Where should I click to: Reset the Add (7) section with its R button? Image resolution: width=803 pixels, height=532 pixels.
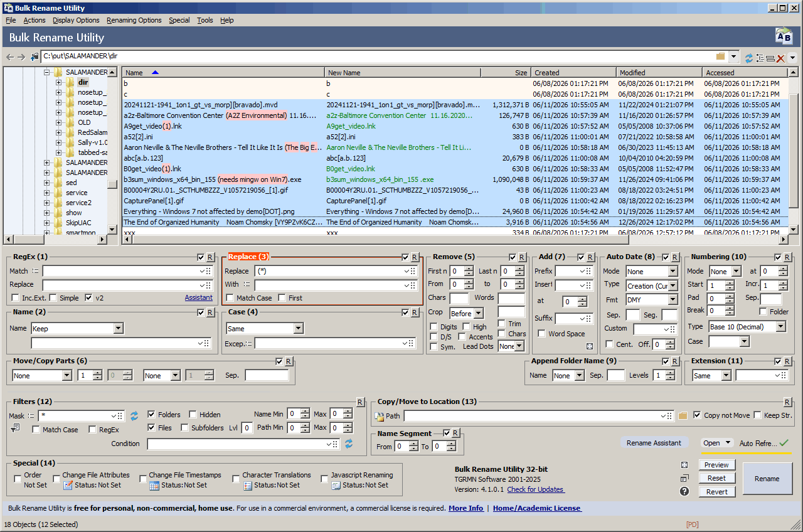pos(591,257)
